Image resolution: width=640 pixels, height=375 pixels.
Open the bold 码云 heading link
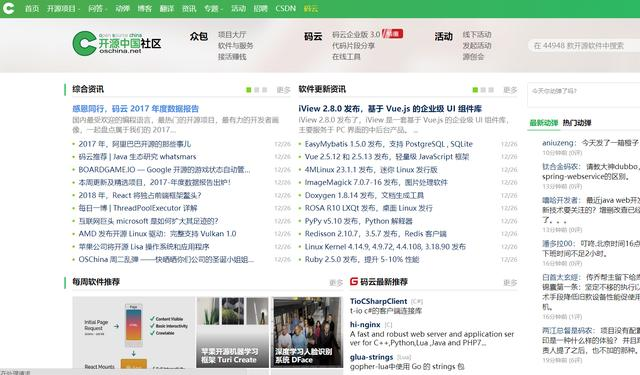[x=313, y=36]
